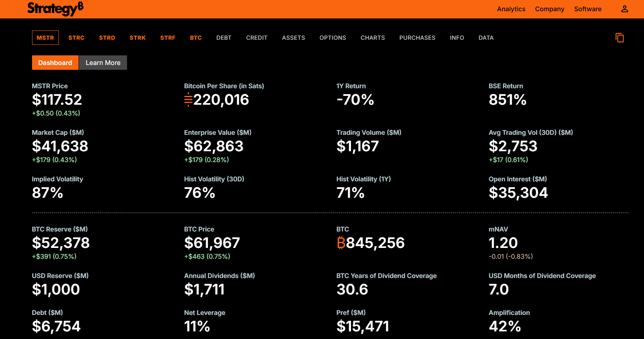Click the USD Reserve value $1,000
Viewport: 644px width, 339px height.
[x=56, y=289]
